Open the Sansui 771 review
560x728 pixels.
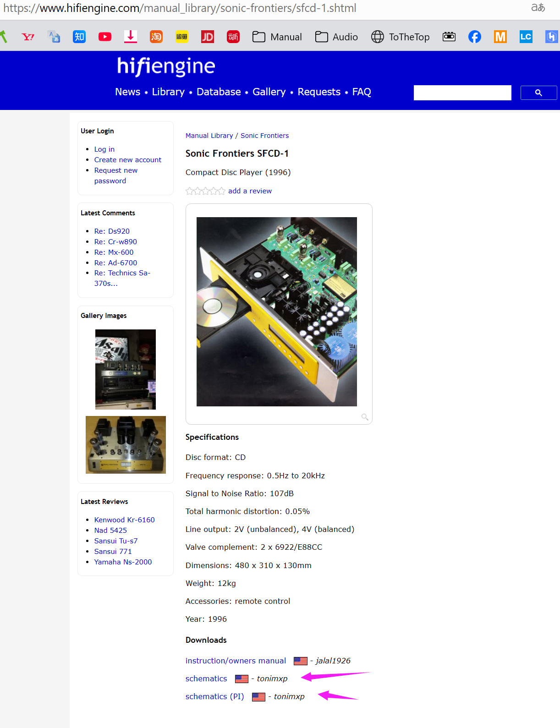113,552
